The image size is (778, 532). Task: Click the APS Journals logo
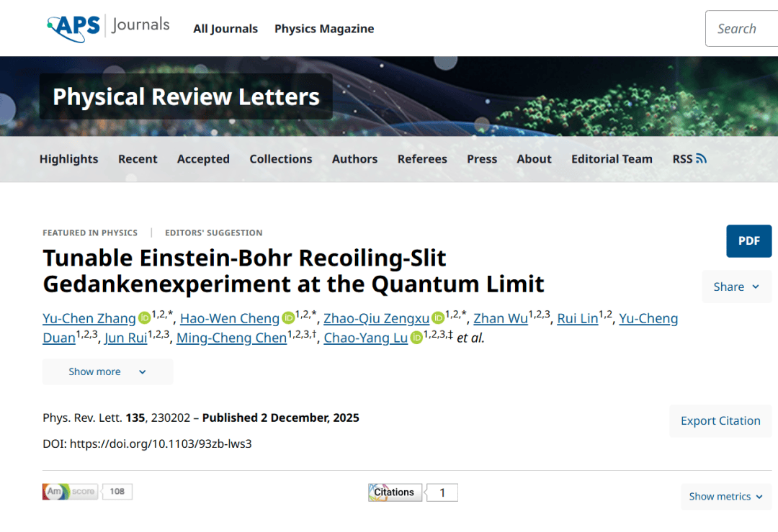[108, 27]
